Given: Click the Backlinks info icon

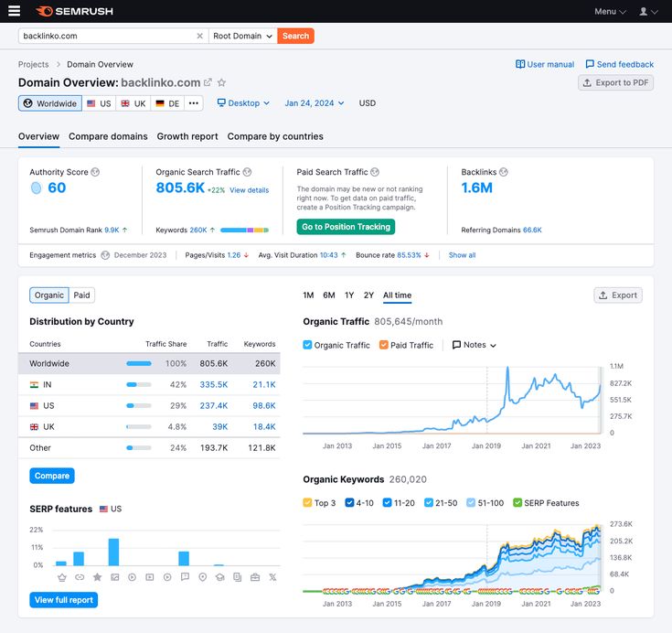Looking at the screenshot, I should click(x=504, y=172).
